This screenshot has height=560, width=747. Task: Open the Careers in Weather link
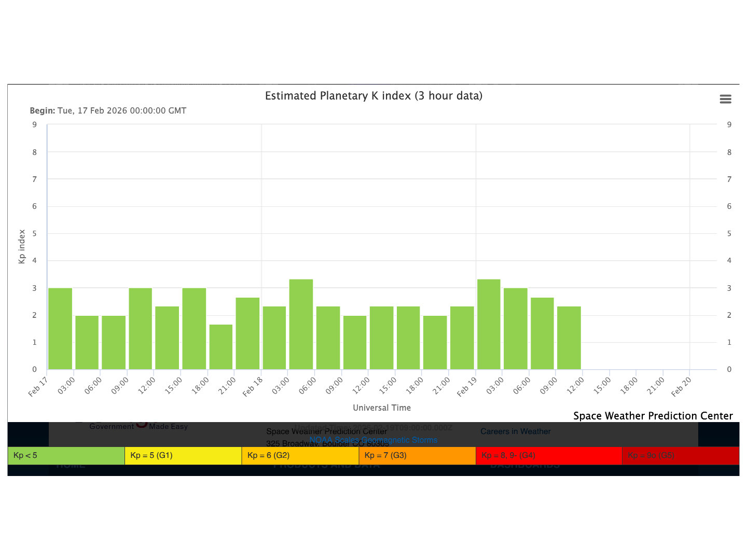515,431
